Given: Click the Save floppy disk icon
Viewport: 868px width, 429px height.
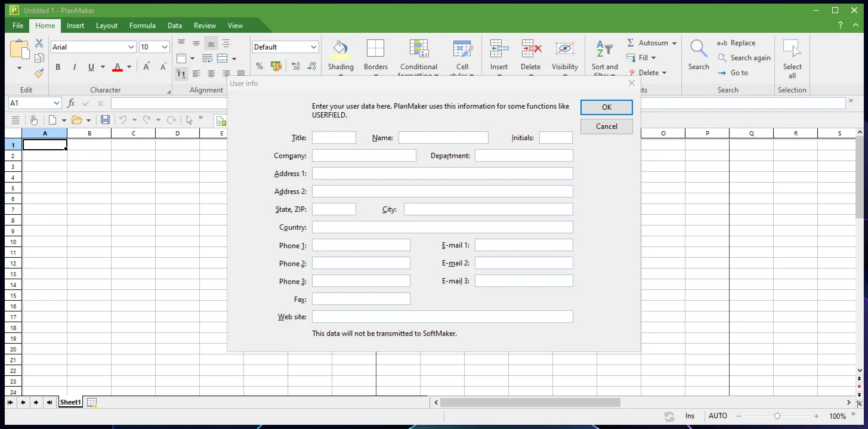Looking at the screenshot, I should (105, 120).
